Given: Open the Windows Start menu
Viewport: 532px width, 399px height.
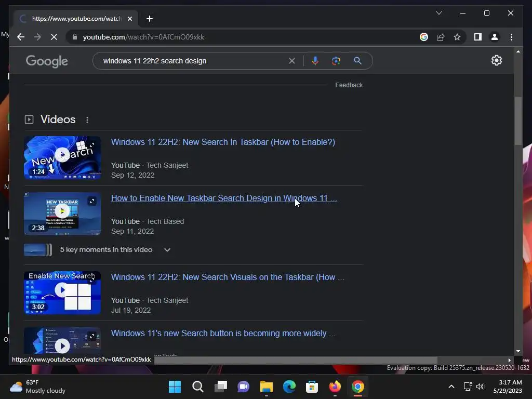Looking at the screenshot, I should point(175,387).
